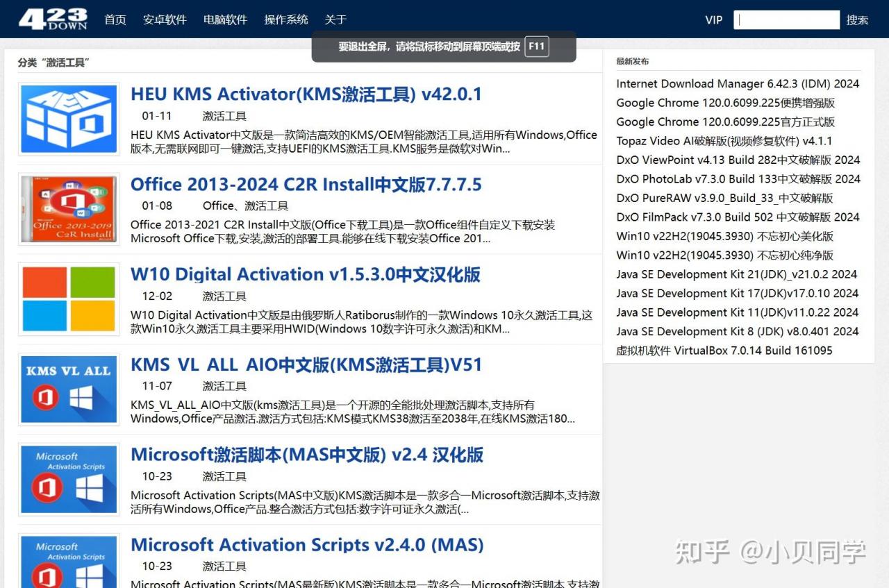This screenshot has height=588, width=889.
Task: Open the Office 2013-2024 C2R Install thumbnail
Action: pyautogui.click(x=69, y=209)
